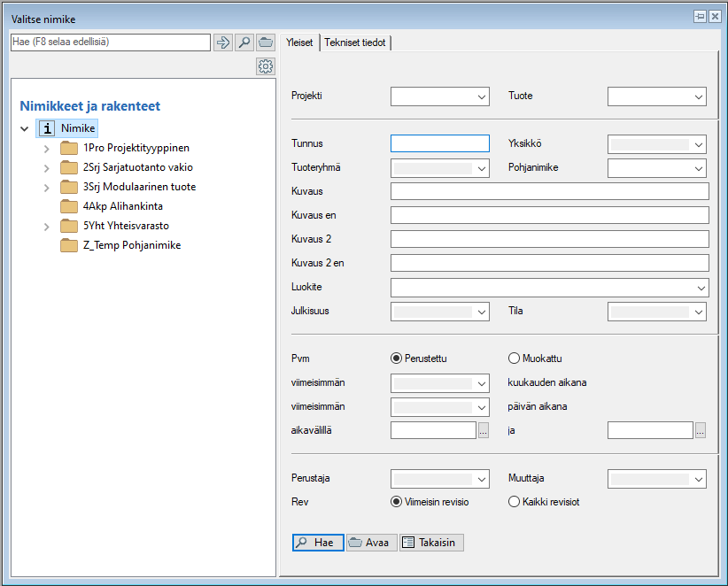728x586 pixels.
Task: Click into the Tunnus input field
Action: 439,143
